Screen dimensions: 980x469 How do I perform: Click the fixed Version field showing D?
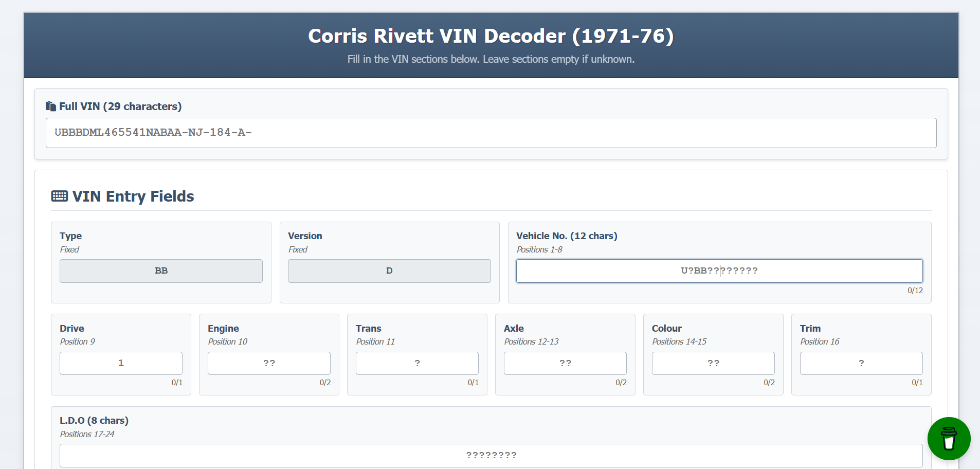click(389, 271)
